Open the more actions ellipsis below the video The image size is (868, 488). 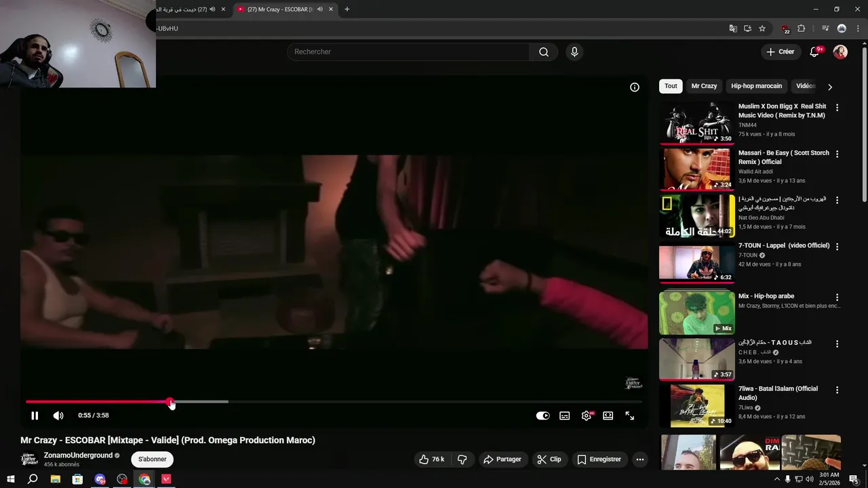coord(639,460)
